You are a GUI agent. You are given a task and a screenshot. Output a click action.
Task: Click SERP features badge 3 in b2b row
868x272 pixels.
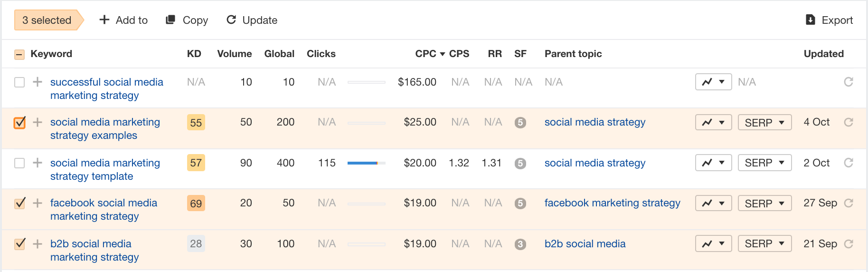(x=520, y=244)
